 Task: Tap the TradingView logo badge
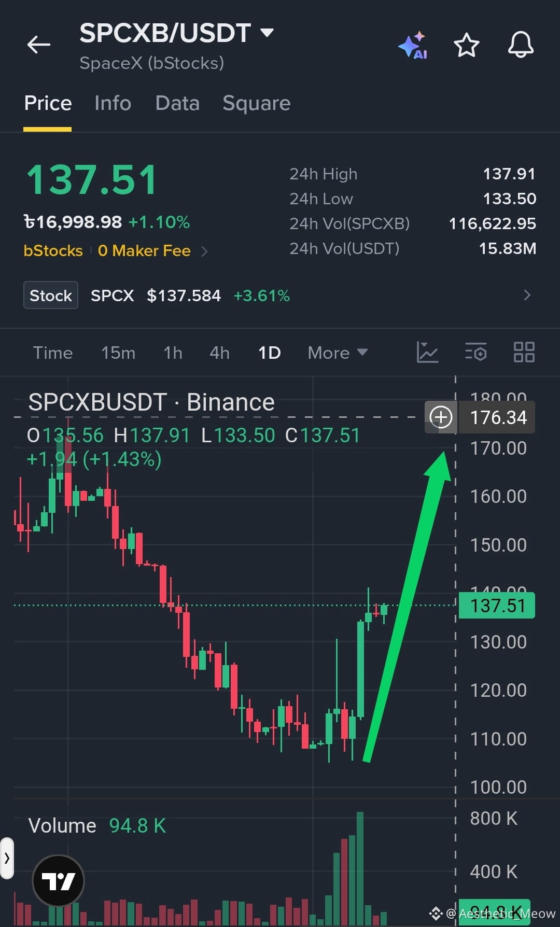click(x=58, y=880)
